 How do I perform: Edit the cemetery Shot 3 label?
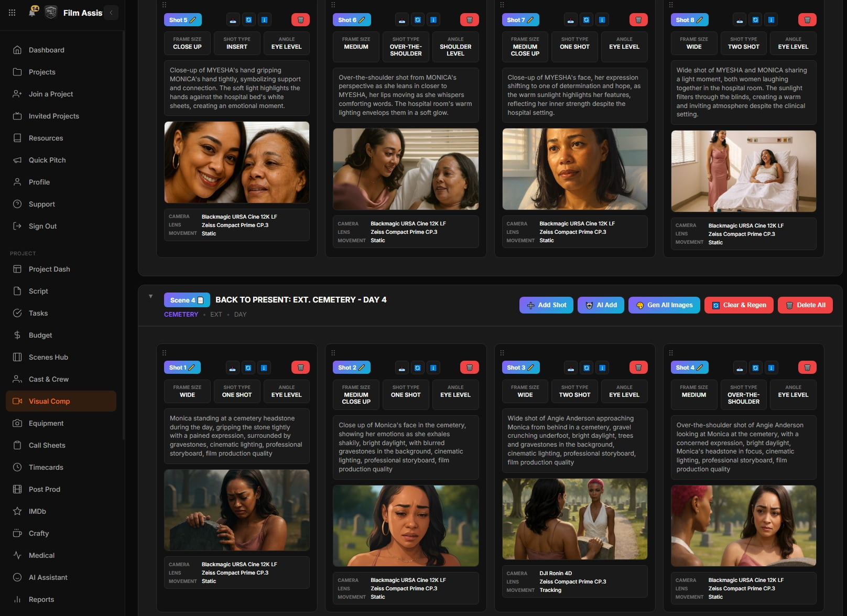click(x=520, y=368)
